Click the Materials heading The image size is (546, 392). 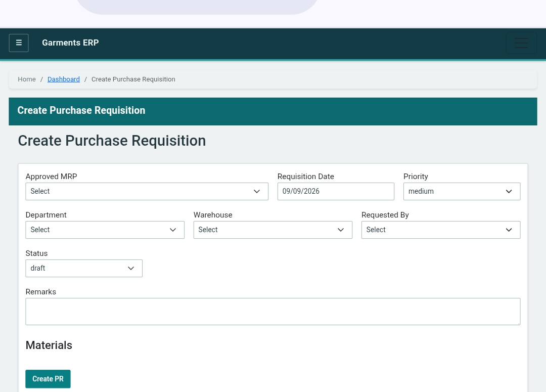pyautogui.click(x=49, y=345)
